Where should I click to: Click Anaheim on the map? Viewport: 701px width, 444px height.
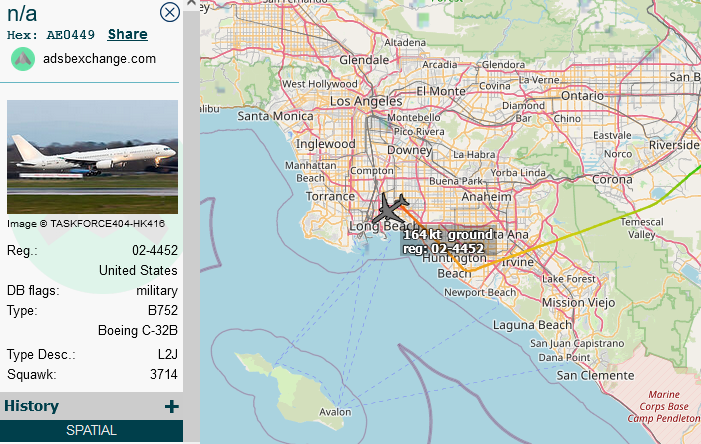pos(486,197)
